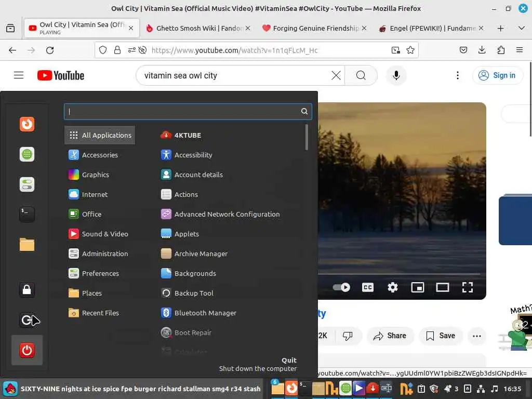Open System Settings toggle icon in menu sidebar
The height and width of the screenshot is (399, 532).
click(27, 184)
